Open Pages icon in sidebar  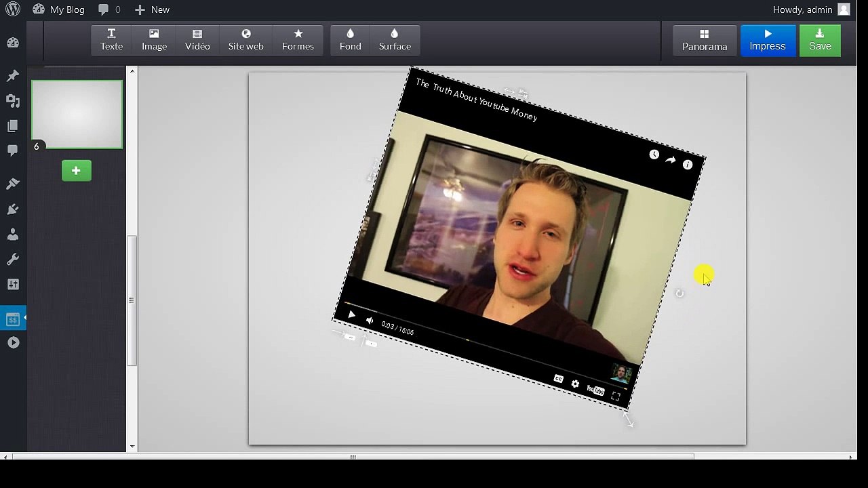13,126
